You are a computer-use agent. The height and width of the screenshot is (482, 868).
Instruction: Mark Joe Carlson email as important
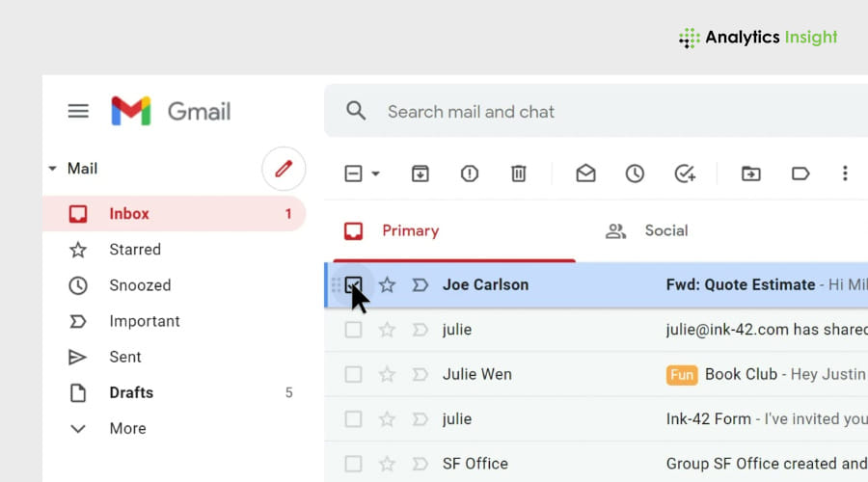(x=420, y=285)
